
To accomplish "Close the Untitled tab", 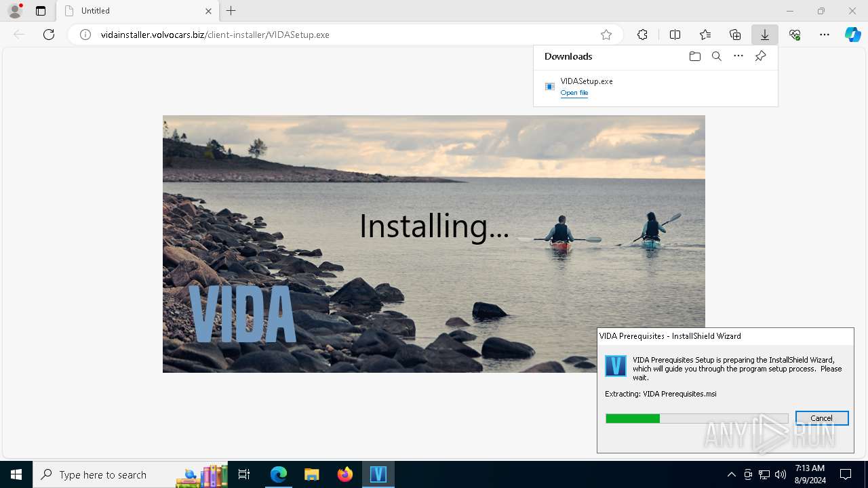I will click(x=208, y=11).
